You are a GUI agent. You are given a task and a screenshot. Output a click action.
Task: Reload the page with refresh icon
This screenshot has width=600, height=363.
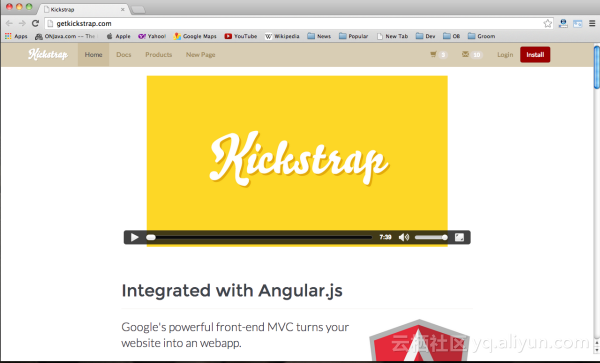coord(35,23)
